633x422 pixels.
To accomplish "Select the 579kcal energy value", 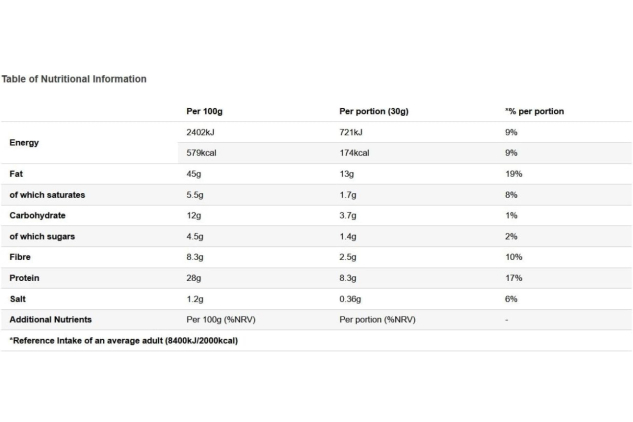I will (x=201, y=153).
